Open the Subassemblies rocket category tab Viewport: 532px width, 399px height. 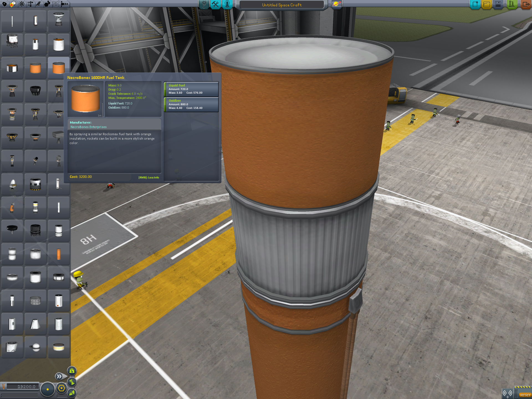(65, 4)
